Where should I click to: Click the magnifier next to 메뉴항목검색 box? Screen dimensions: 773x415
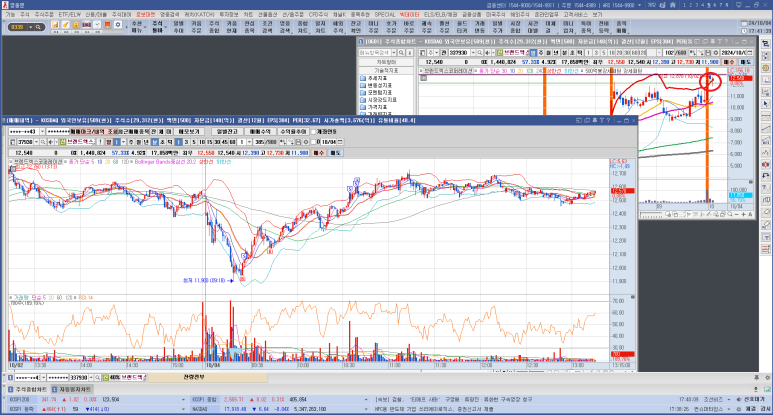coord(401,52)
